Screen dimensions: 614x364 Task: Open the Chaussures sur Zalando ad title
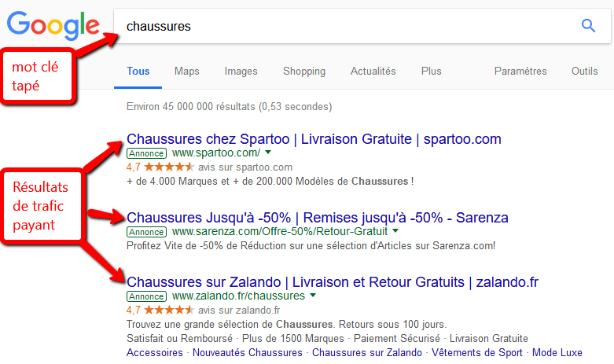point(333,282)
